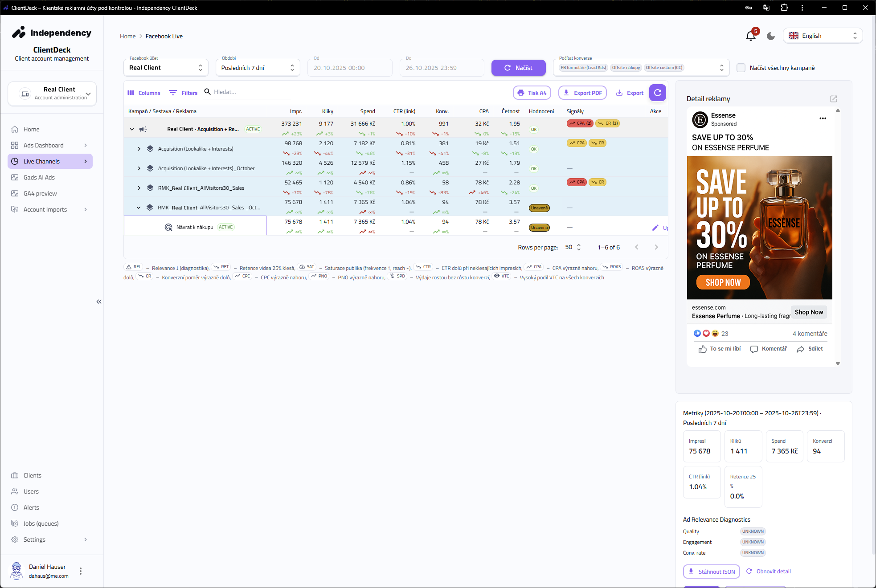Open the English language selector
The image size is (876, 588).
(823, 36)
